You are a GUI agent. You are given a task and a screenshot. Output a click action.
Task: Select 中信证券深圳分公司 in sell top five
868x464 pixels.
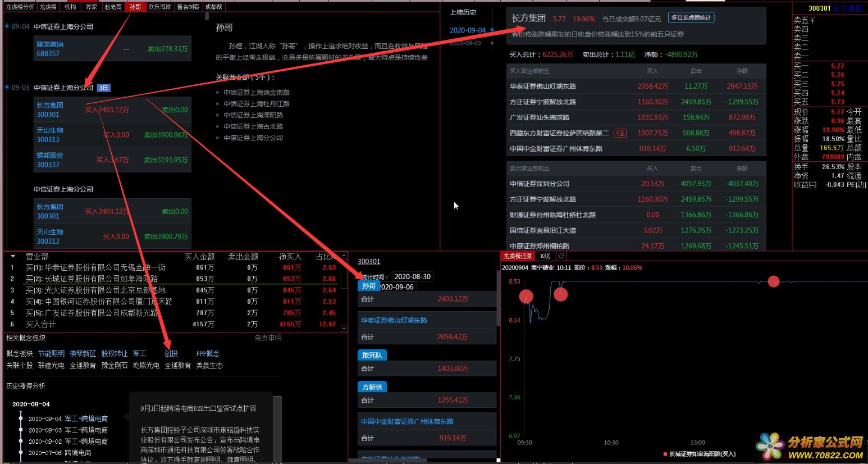[x=636, y=184]
